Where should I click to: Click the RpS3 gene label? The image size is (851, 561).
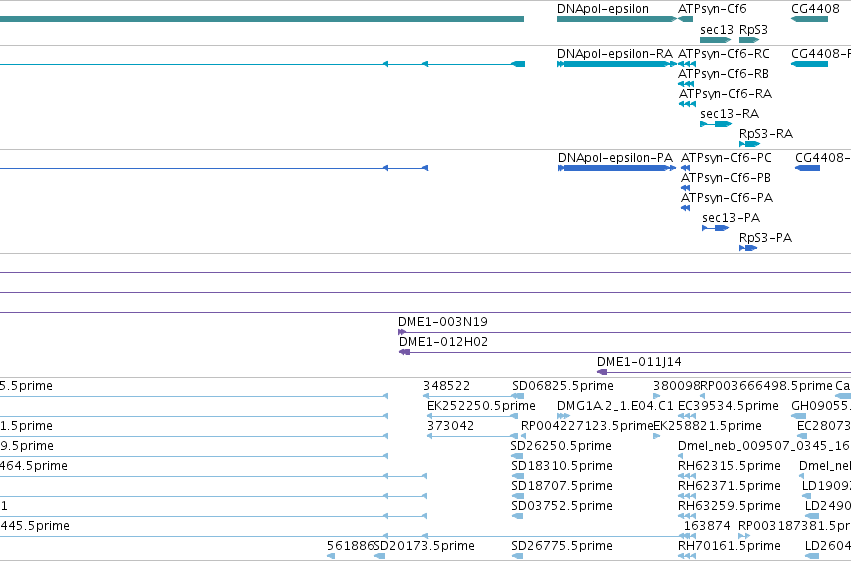click(753, 30)
